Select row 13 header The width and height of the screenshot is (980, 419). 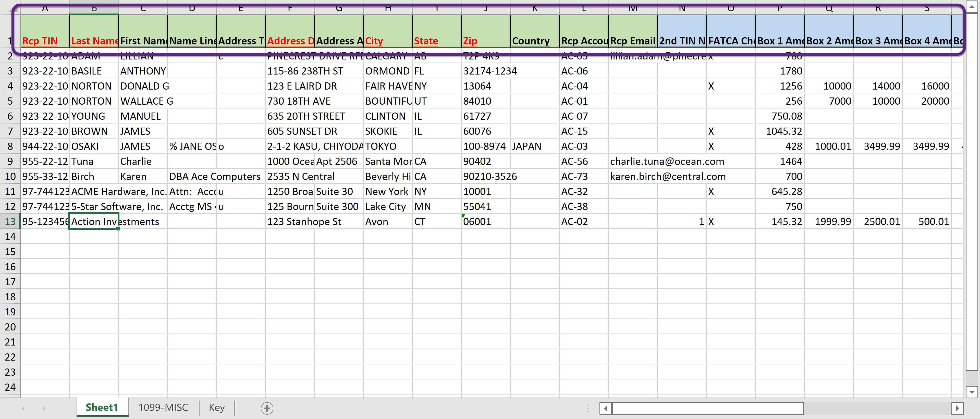tap(10, 221)
